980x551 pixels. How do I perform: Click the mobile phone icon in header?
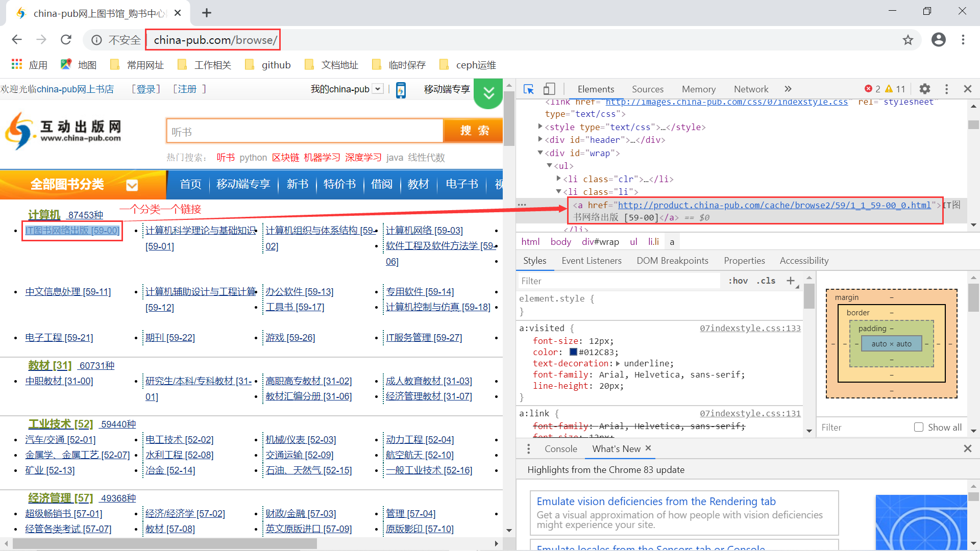click(401, 90)
